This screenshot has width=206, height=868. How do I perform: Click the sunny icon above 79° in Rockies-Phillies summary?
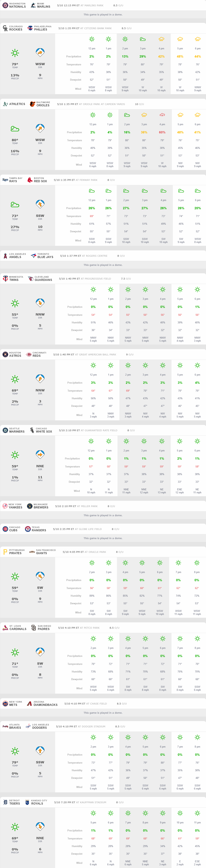click(x=15, y=53)
